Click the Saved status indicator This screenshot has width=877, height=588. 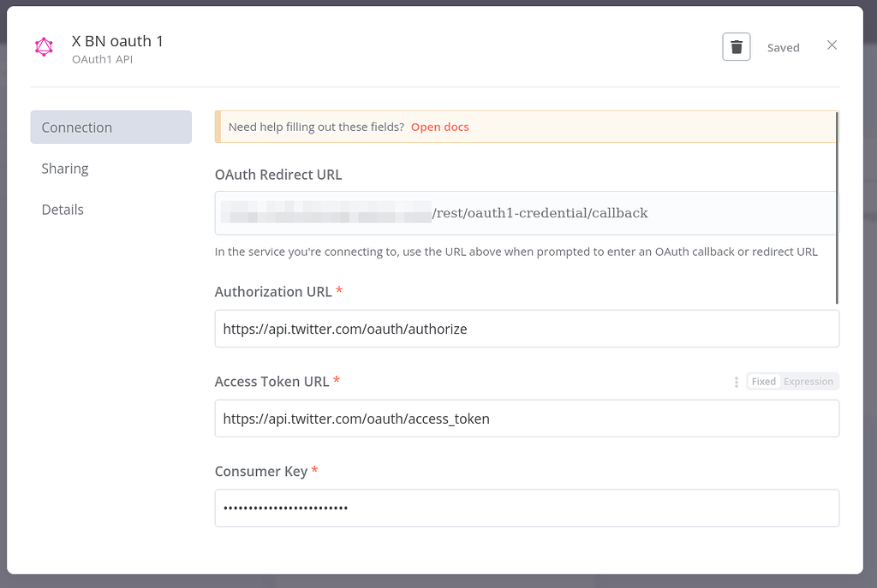pos(783,47)
